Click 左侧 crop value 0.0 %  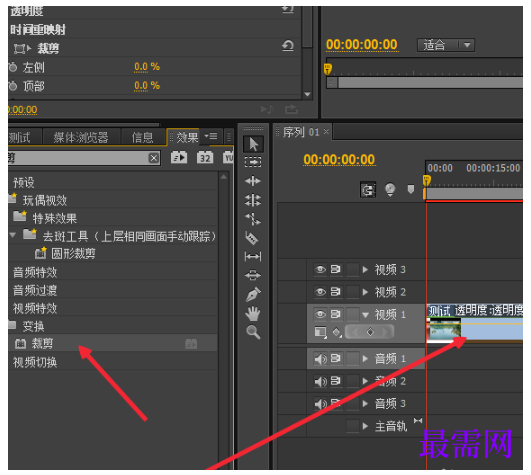click(147, 67)
